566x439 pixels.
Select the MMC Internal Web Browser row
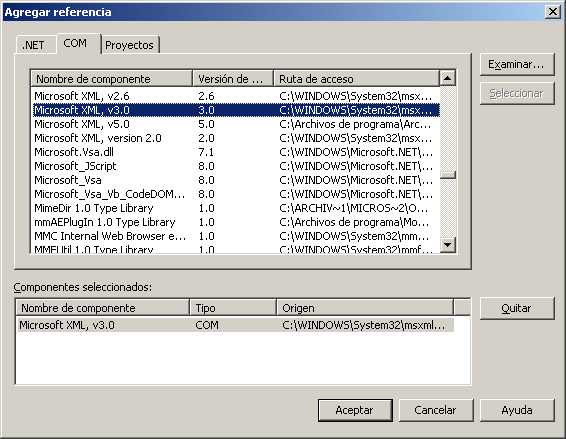(236, 236)
